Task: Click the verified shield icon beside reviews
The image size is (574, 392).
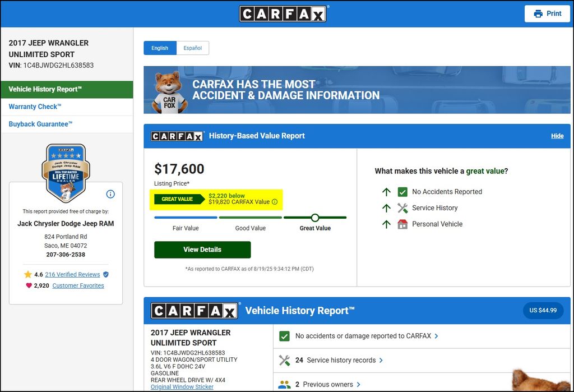Action: click(106, 274)
